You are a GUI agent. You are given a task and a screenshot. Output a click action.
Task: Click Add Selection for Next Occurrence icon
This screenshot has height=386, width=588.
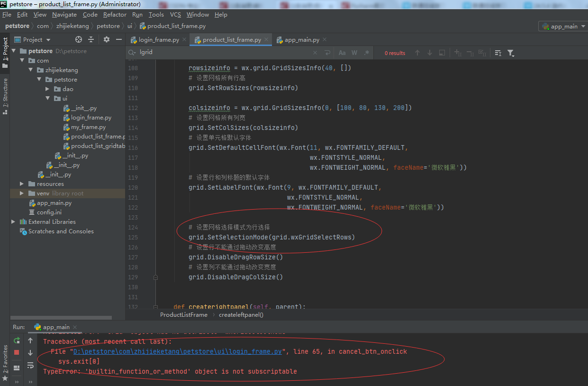pos(458,53)
